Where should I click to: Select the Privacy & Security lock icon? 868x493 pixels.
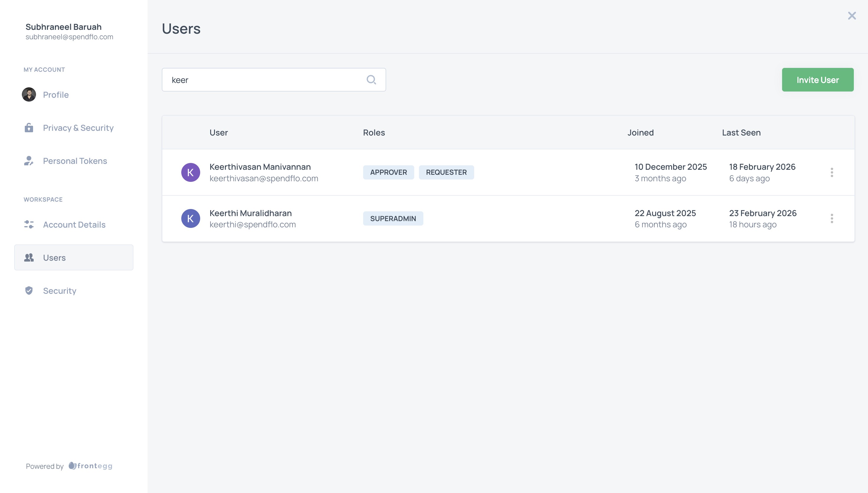click(29, 128)
